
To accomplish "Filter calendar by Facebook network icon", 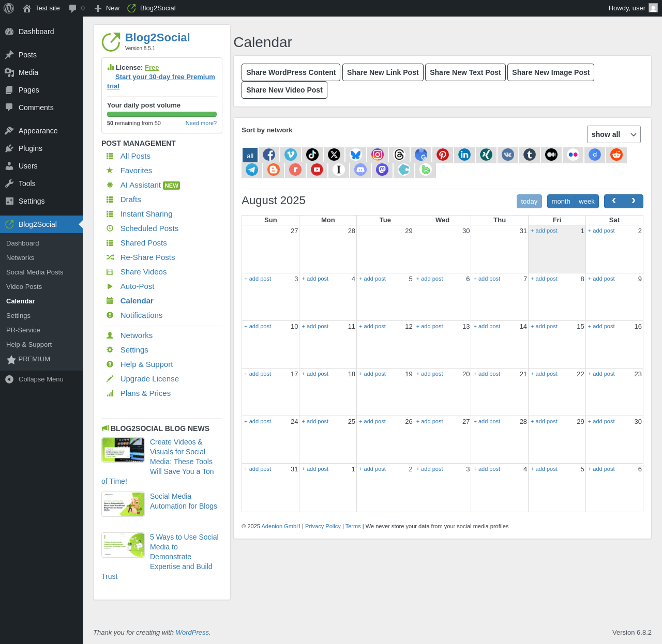I will tap(269, 155).
